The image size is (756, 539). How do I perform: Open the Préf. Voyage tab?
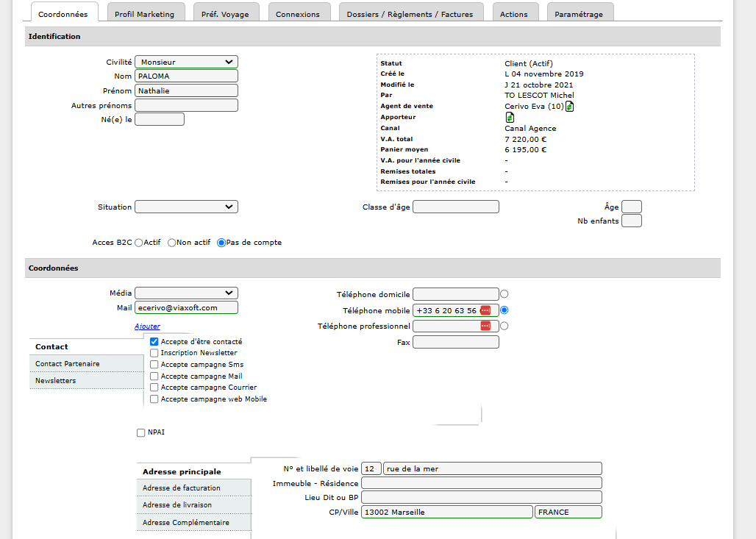[225, 13]
